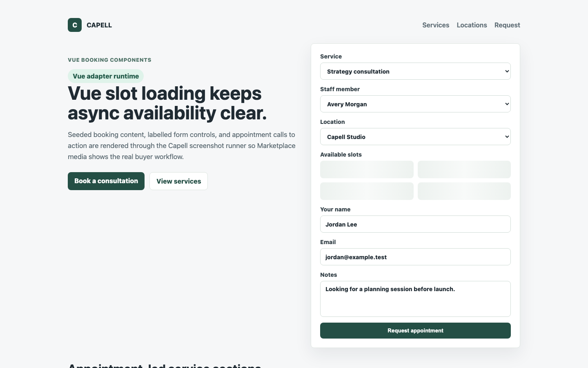The image size is (588, 368).
Task: Click the 'Seeded booking content' paragraph
Action: pyautogui.click(x=182, y=146)
